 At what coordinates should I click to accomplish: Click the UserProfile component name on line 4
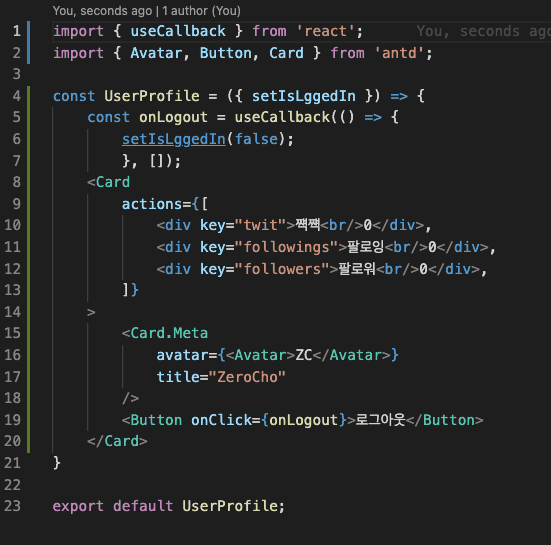[152, 96]
